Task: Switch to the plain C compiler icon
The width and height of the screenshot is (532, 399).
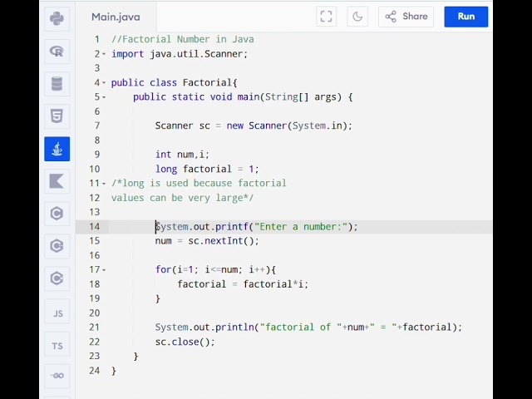Action: pyautogui.click(x=57, y=214)
